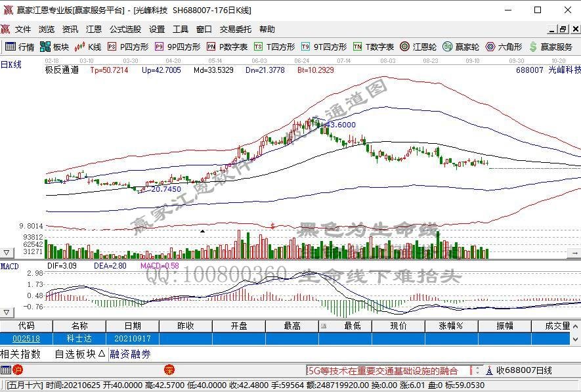
Task: Open the 浏览 menu
Action: tap(47, 30)
